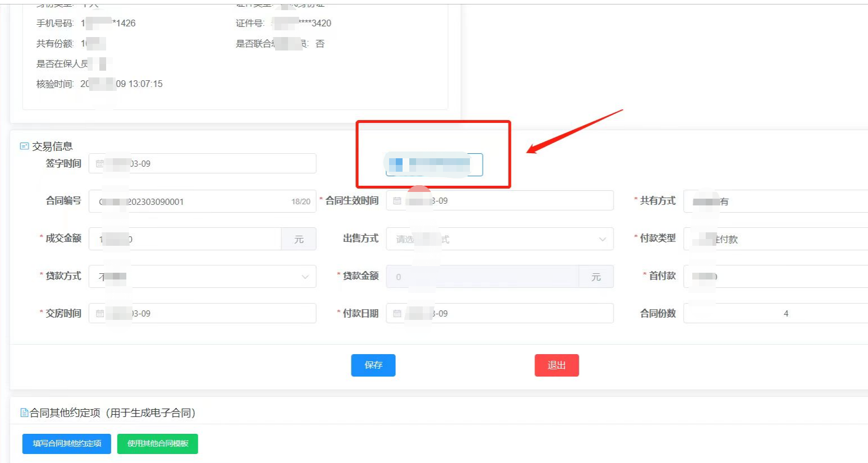The image size is (868, 463).
Task: Open the 合同生效时间 date picker
Action: pyautogui.click(x=500, y=201)
